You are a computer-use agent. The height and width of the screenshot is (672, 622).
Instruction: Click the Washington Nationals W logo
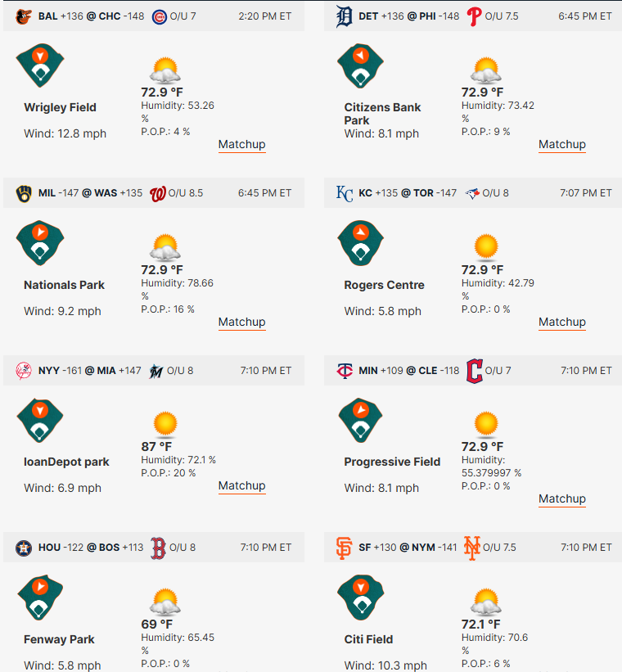(x=158, y=194)
